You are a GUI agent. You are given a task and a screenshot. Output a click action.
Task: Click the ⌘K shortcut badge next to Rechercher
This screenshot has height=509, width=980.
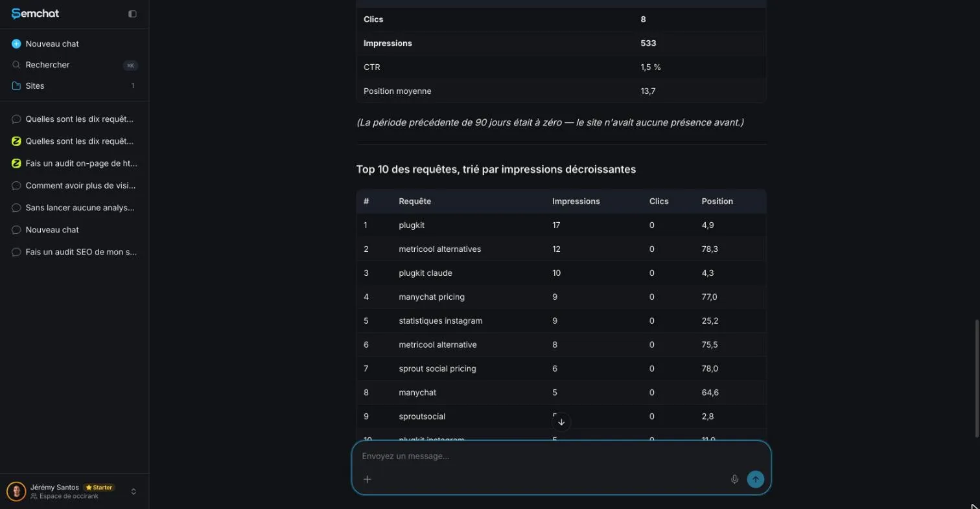pyautogui.click(x=130, y=65)
